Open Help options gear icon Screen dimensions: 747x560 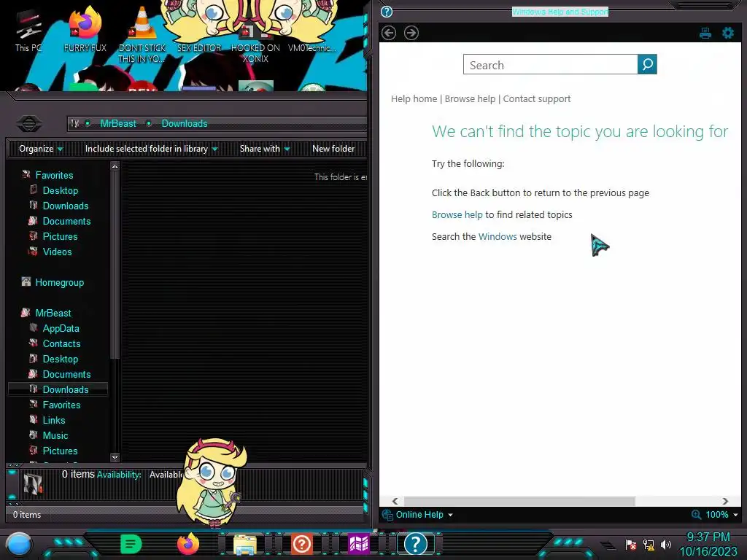point(728,33)
